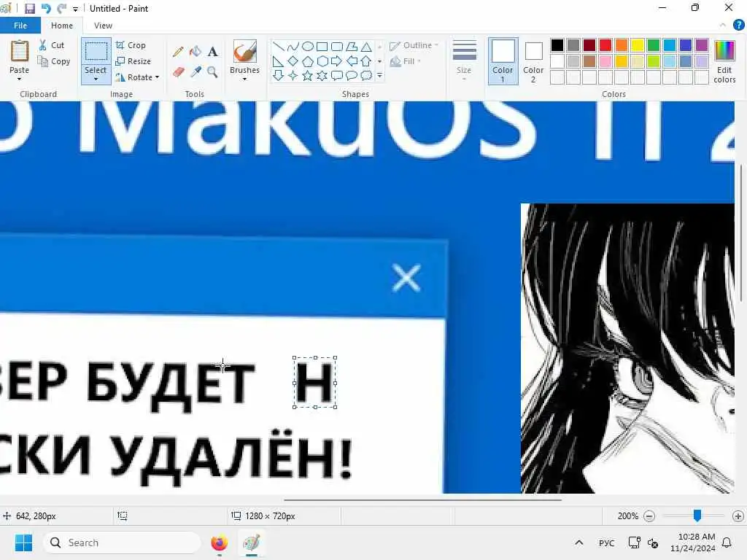Choose the Rounded rectangle shape
The height and width of the screenshot is (560, 747).
(x=337, y=47)
